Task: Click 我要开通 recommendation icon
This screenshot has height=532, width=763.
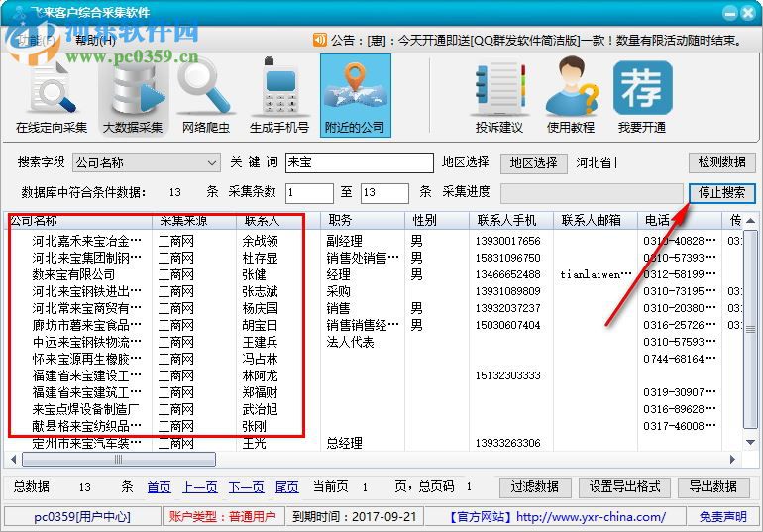Action: [x=642, y=97]
